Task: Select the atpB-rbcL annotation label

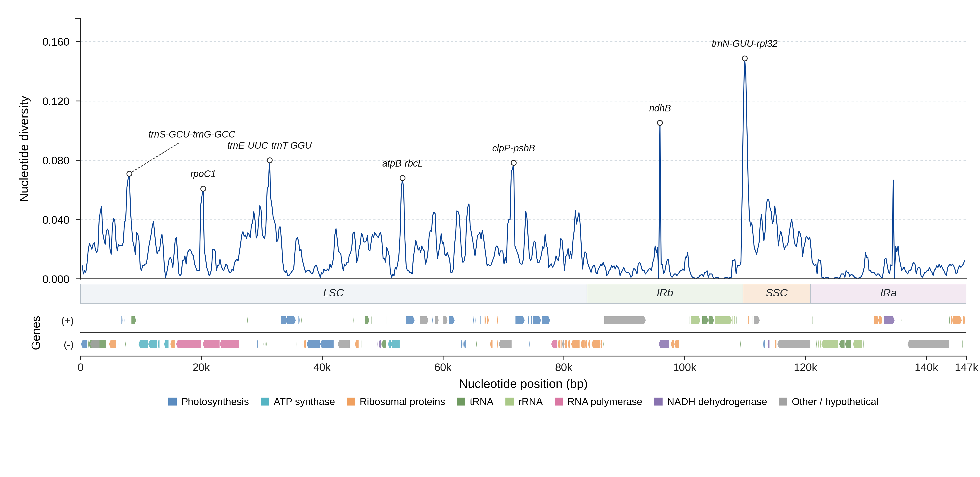Action: pyautogui.click(x=402, y=163)
